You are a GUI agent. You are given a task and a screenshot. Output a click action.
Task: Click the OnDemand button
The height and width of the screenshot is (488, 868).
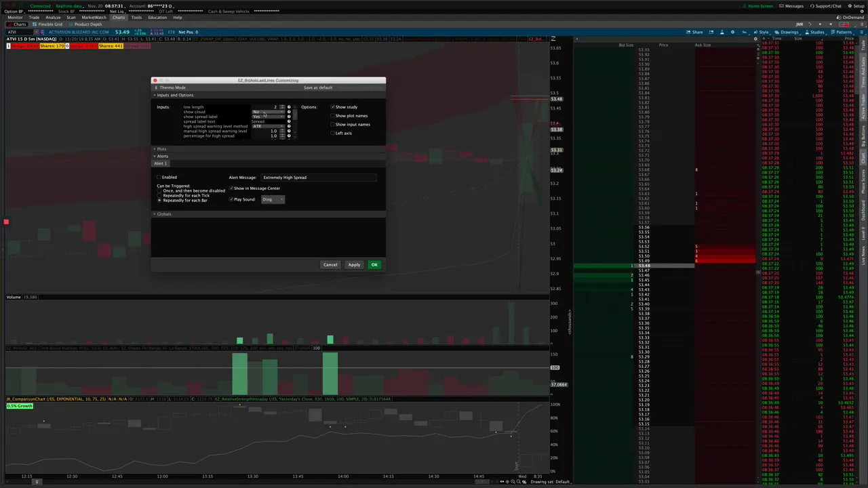851,18
